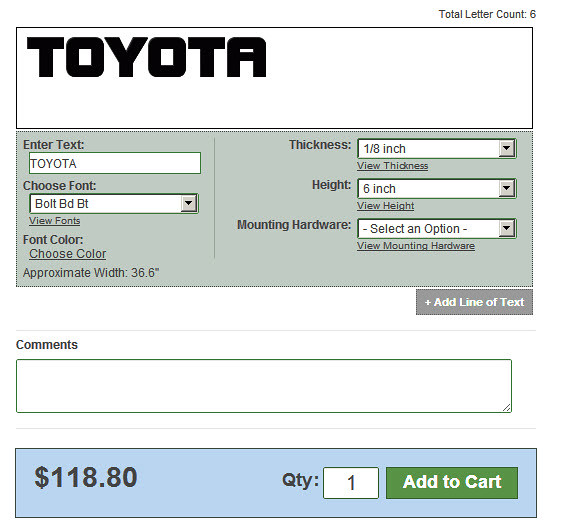This screenshot has width=568, height=524.
Task: Open the View Fonts link
Action: [55, 221]
